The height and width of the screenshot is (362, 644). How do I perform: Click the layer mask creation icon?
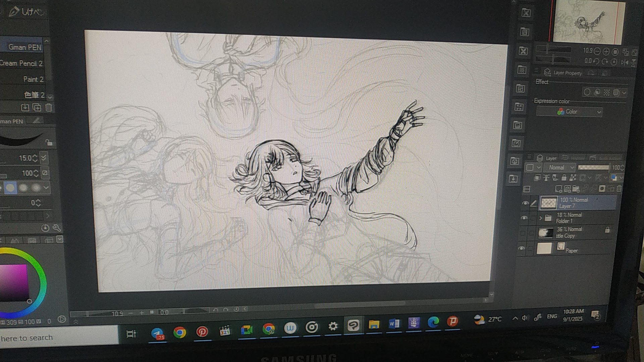click(602, 189)
